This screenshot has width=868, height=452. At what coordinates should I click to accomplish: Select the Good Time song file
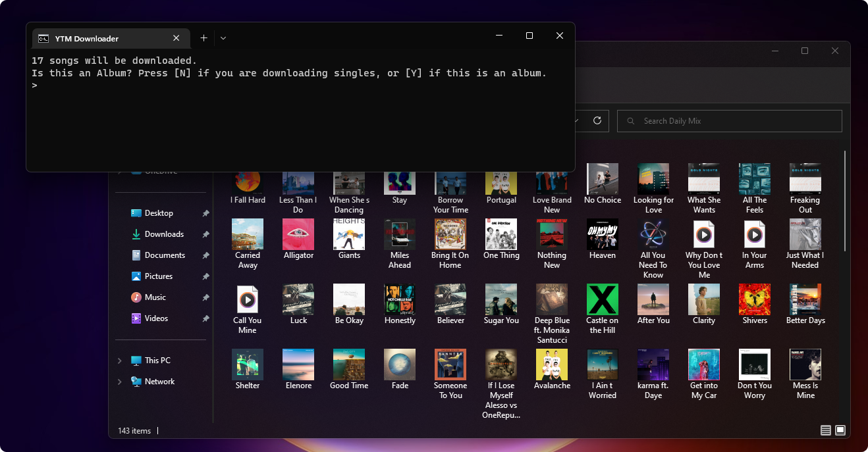(x=349, y=370)
